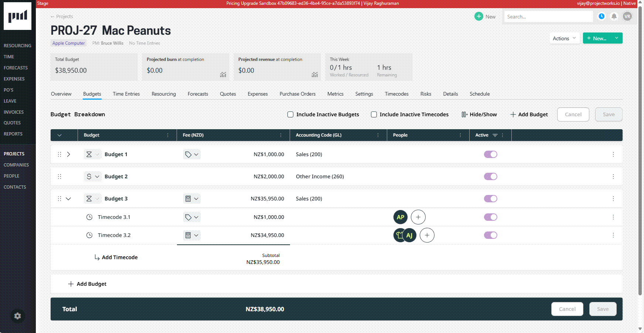Click the Search input field

[x=548, y=17]
